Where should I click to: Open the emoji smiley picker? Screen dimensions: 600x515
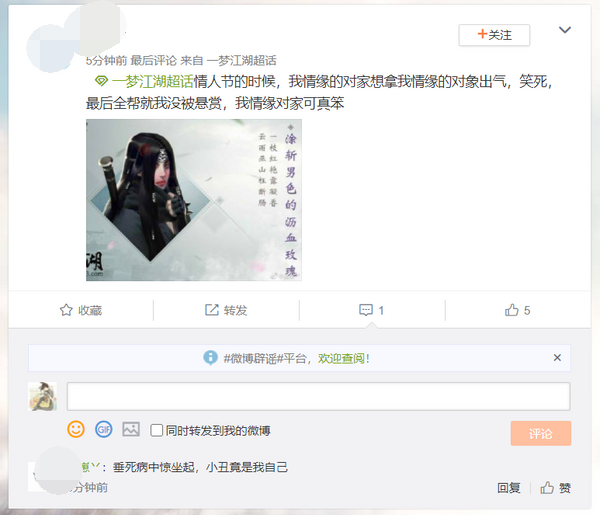click(x=76, y=429)
